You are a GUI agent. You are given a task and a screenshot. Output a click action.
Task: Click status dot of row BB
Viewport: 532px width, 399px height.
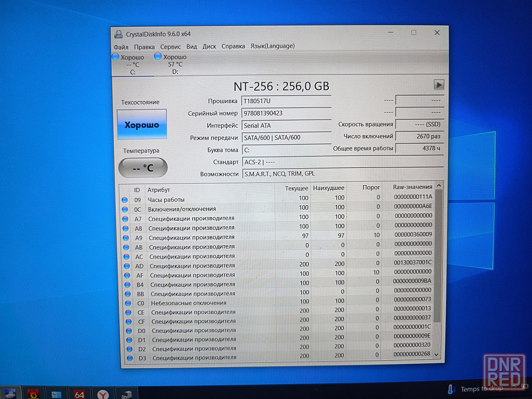pos(128,294)
